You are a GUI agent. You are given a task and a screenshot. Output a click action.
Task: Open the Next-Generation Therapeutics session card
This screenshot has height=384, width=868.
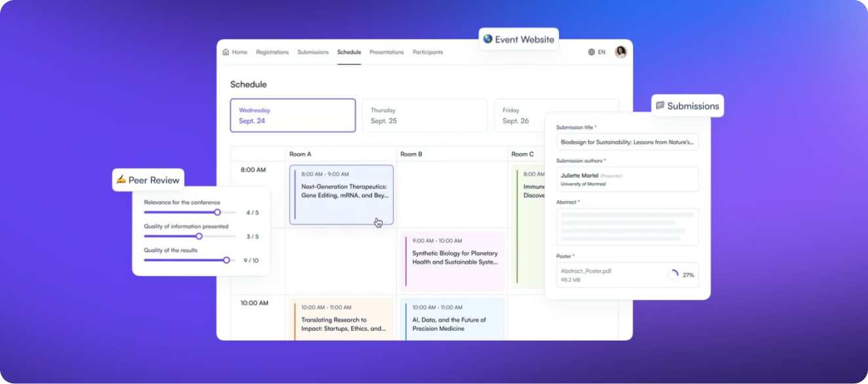tap(341, 194)
